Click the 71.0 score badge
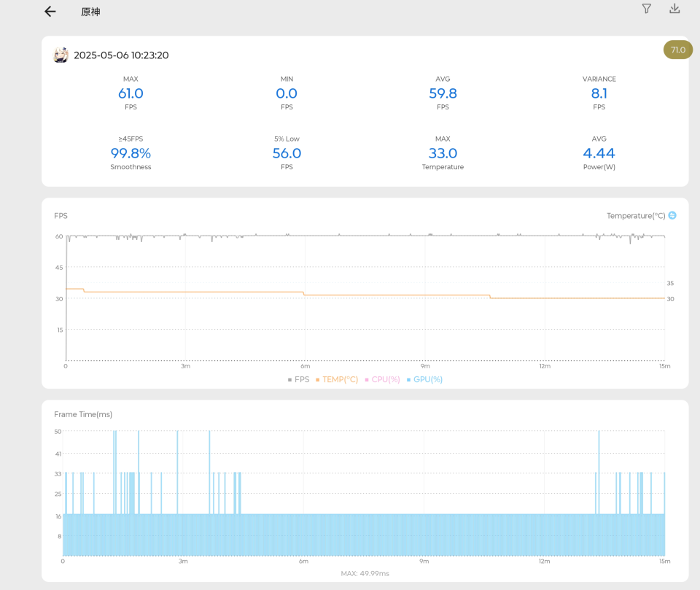 point(677,50)
